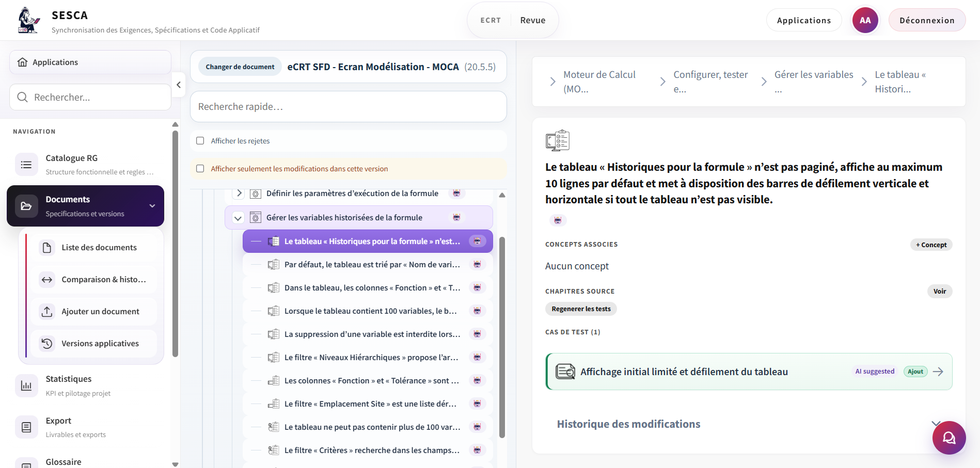The image size is (980, 468).
Task: Click the rule icon of Le filtre Critères row
Action: (x=274, y=450)
